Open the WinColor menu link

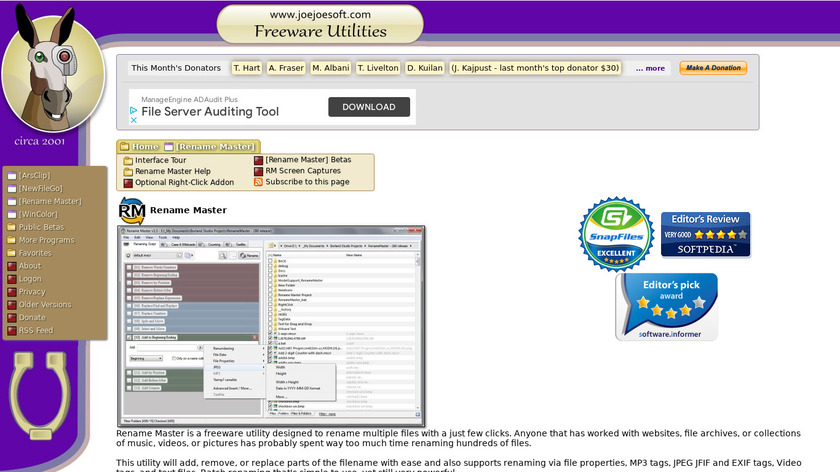tap(38, 214)
